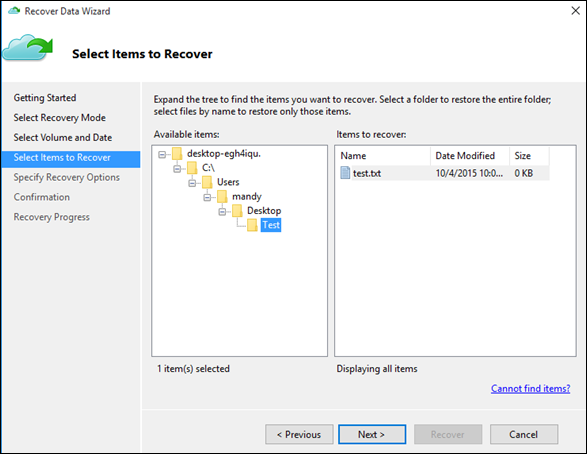The width and height of the screenshot is (587, 454).
Task: Click the cloud icon in title bar
Action: point(14,11)
